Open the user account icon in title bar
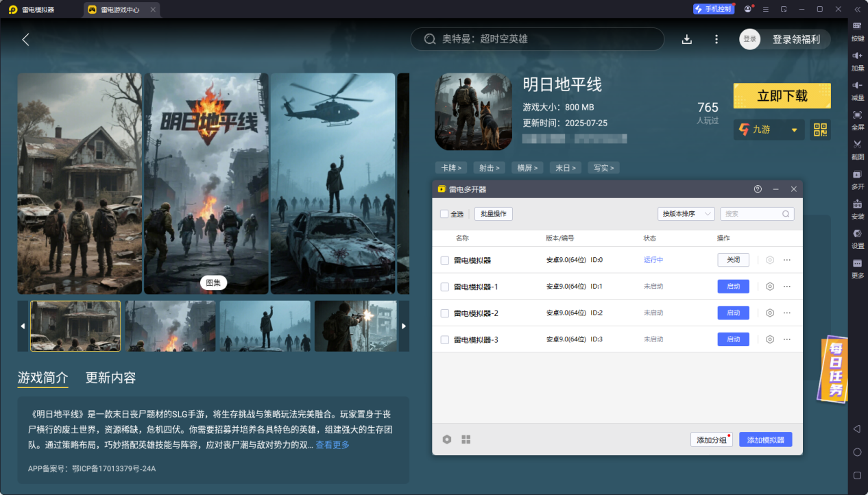The height and width of the screenshot is (495, 868). (748, 9)
